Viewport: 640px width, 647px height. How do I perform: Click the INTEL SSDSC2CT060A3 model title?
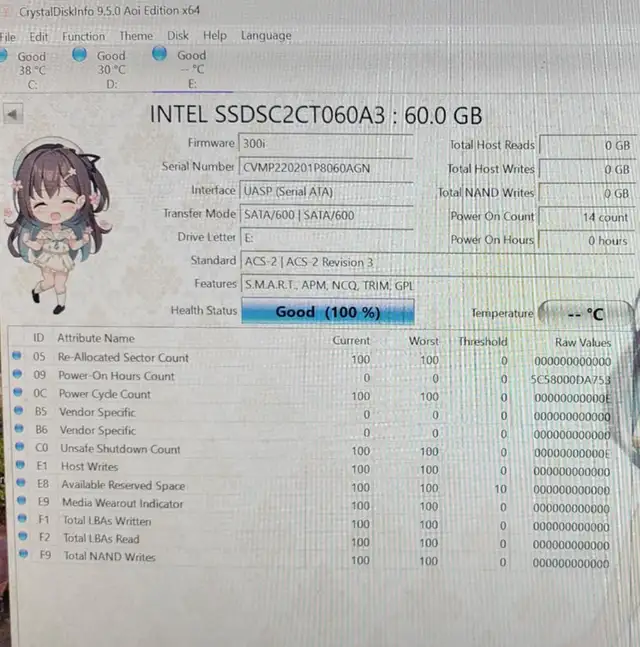(315, 114)
